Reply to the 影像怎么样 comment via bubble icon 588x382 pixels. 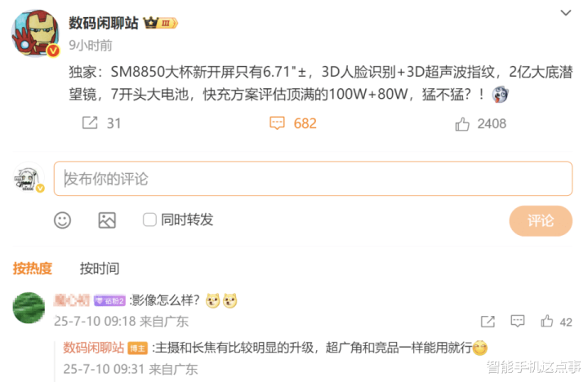coord(518,322)
